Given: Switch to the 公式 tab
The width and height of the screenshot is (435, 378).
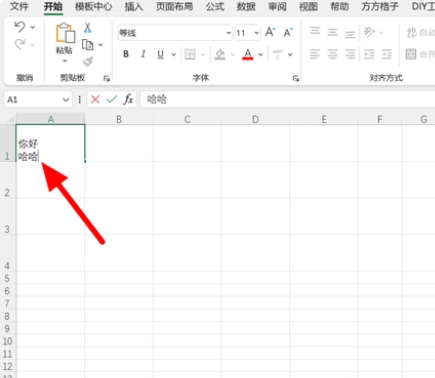Looking at the screenshot, I should (215, 6).
